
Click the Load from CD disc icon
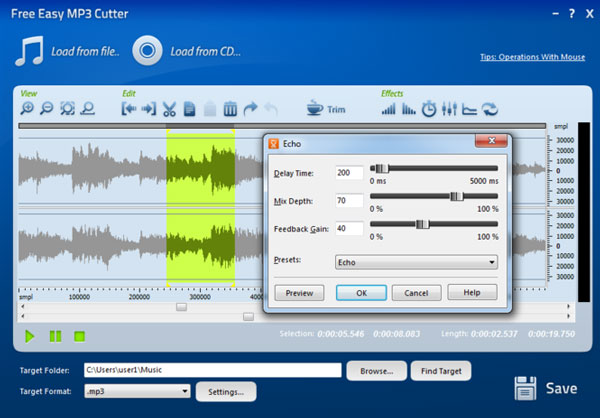click(147, 51)
